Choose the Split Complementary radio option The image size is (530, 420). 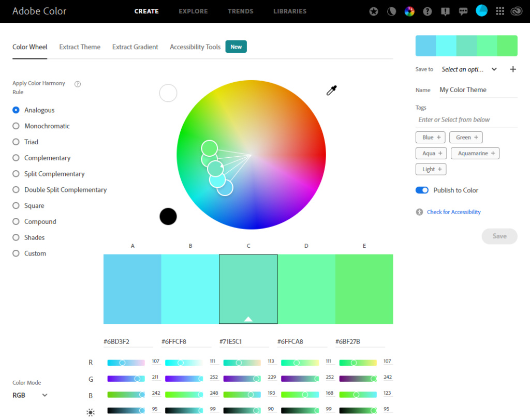coord(16,174)
